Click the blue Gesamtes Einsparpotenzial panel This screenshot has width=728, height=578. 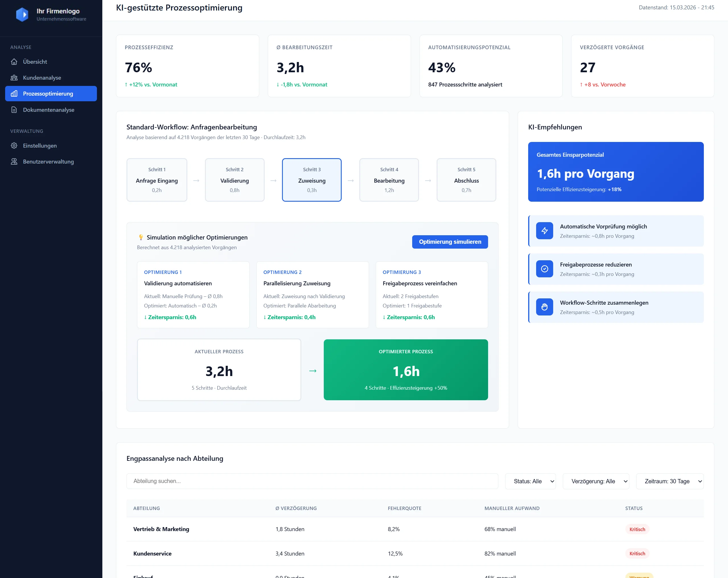(615, 172)
